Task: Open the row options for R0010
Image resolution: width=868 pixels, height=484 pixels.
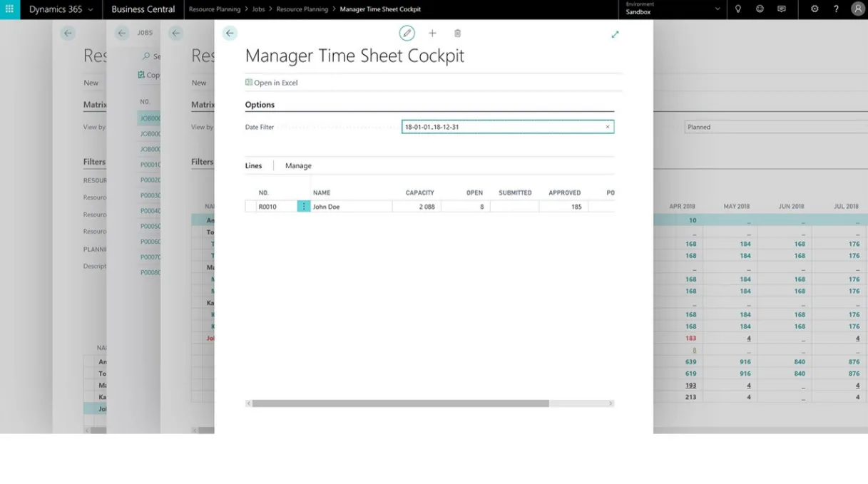Action: pyautogui.click(x=304, y=207)
